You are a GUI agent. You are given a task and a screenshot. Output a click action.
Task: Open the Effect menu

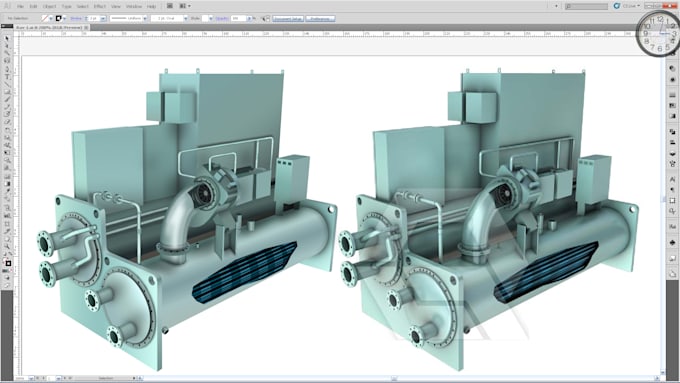tap(99, 7)
